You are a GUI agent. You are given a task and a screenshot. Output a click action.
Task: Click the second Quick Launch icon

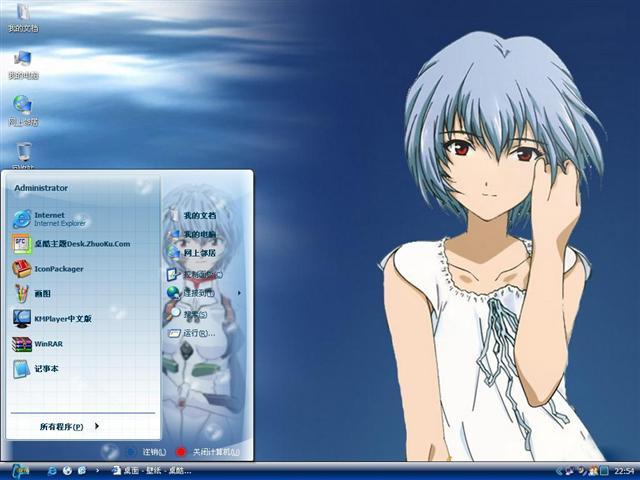click(x=67, y=471)
